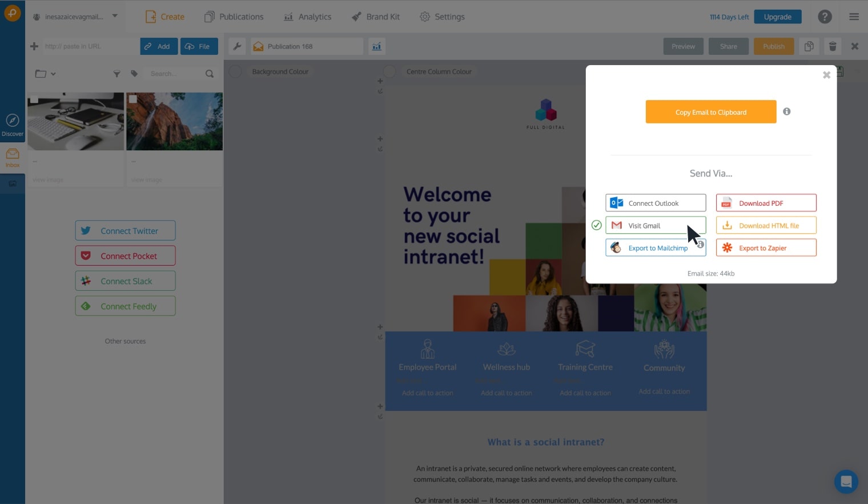Click the Mailchimp info icon
This screenshot has width=868, height=504.
[x=700, y=244]
